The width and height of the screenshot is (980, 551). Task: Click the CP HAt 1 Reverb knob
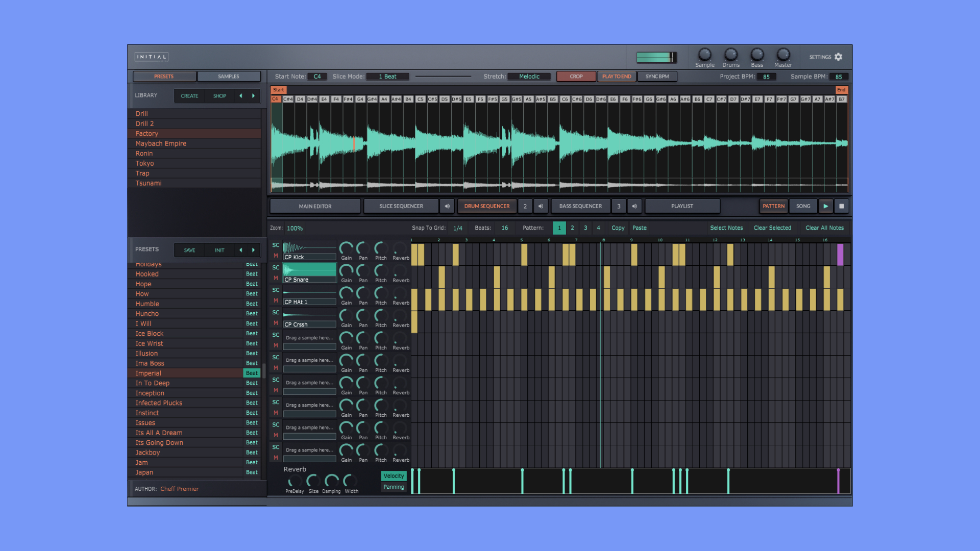click(x=401, y=293)
